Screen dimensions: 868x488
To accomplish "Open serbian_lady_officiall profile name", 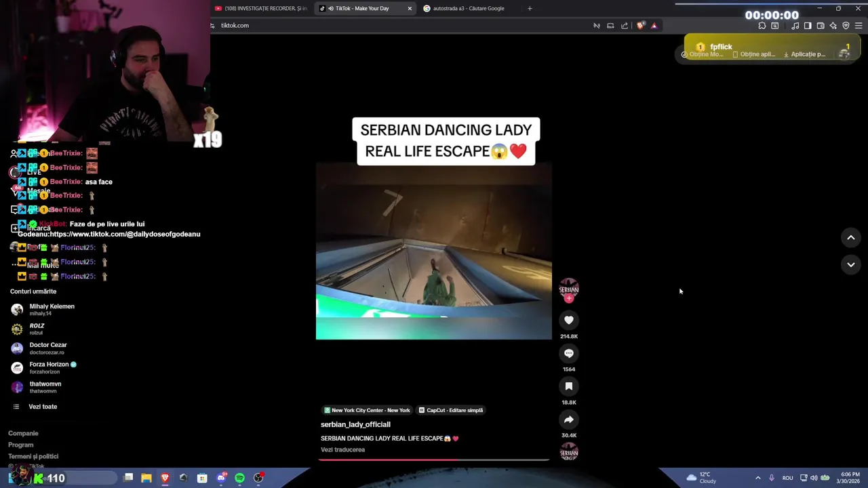I will 355,424.
